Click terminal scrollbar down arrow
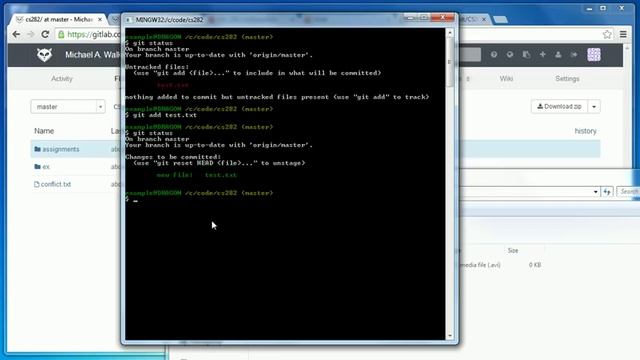Image resolution: width=640 pixels, height=360 pixels. coord(450,336)
